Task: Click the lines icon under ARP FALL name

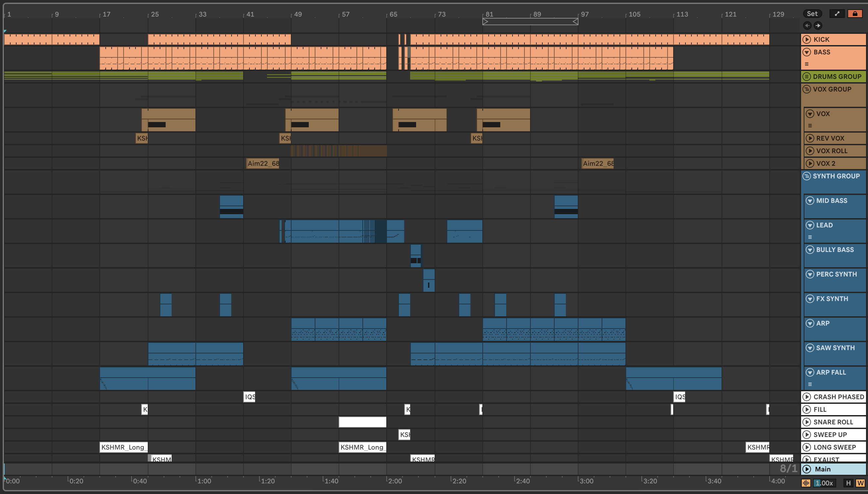Action: (x=810, y=384)
